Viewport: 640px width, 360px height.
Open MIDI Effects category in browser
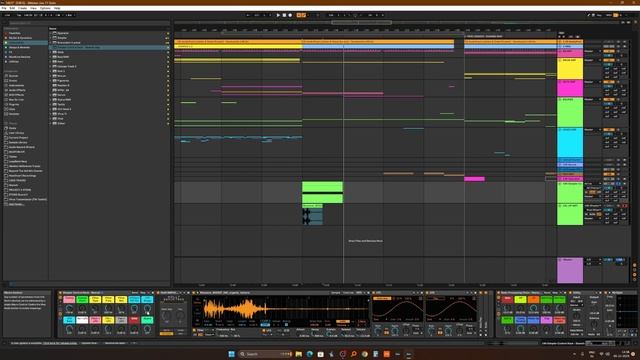coord(16,95)
